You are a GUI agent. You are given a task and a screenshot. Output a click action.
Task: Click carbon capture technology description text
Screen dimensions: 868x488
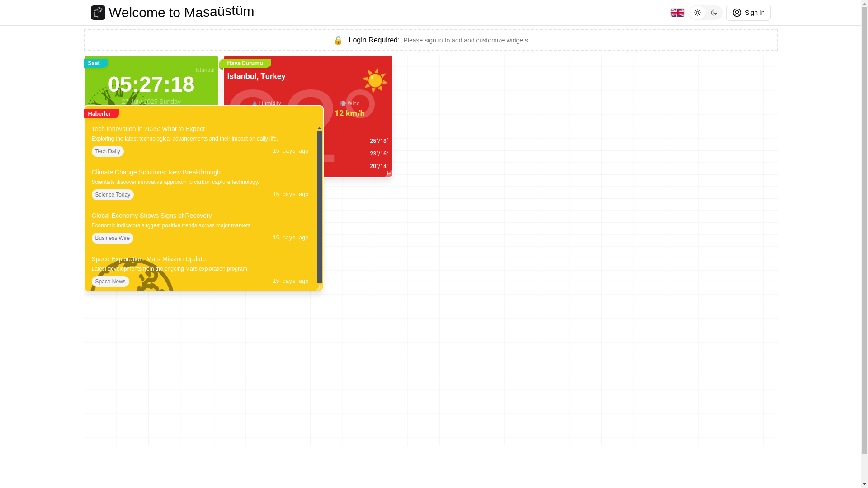click(175, 182)
